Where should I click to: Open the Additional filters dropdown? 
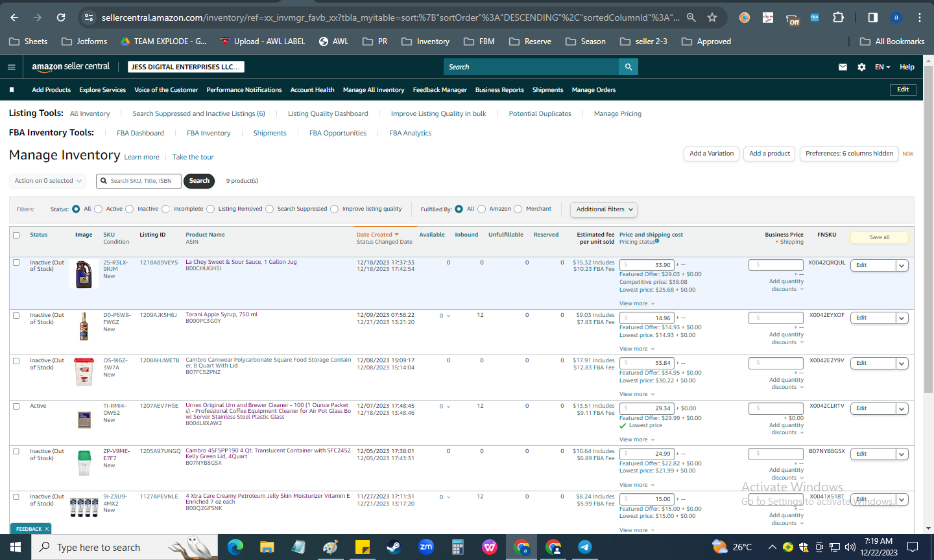604,209
